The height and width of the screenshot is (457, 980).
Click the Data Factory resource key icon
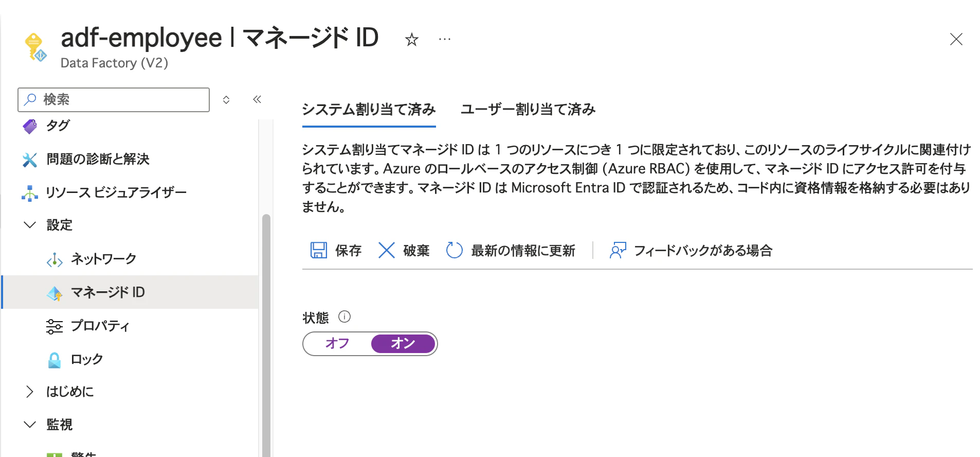click(x=35, y=47)
